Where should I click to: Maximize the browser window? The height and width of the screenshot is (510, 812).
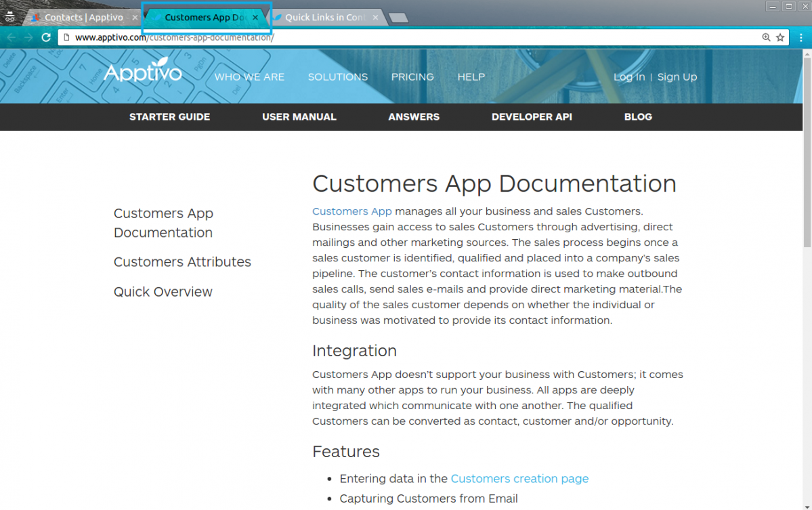click(789, 6)
